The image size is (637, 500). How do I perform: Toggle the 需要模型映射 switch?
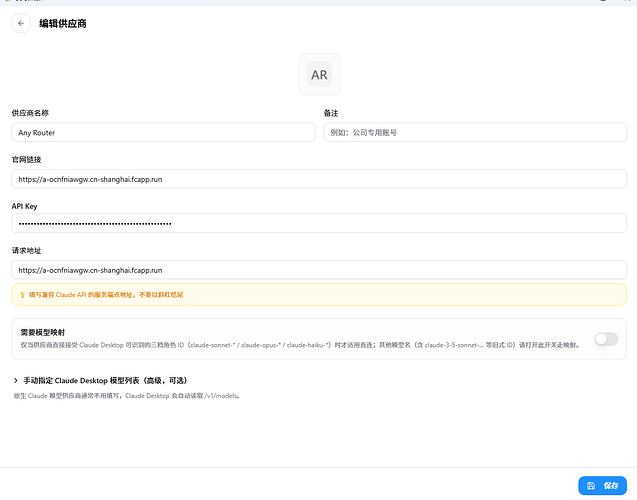(606, 339)
